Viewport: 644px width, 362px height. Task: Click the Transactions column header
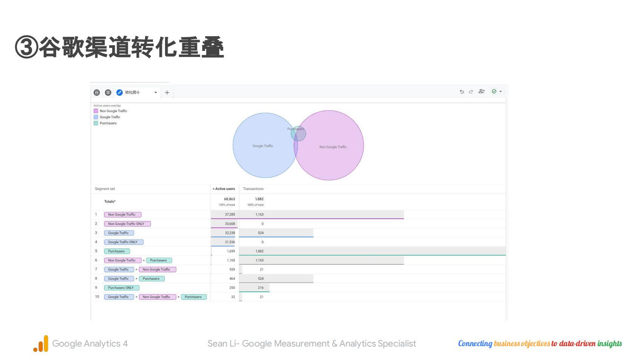click(x=253, y=189)
